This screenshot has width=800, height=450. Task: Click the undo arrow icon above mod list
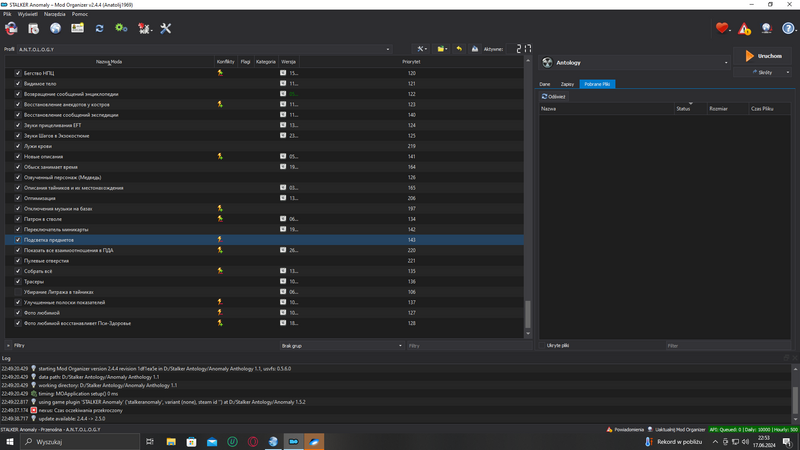[459, 49]
